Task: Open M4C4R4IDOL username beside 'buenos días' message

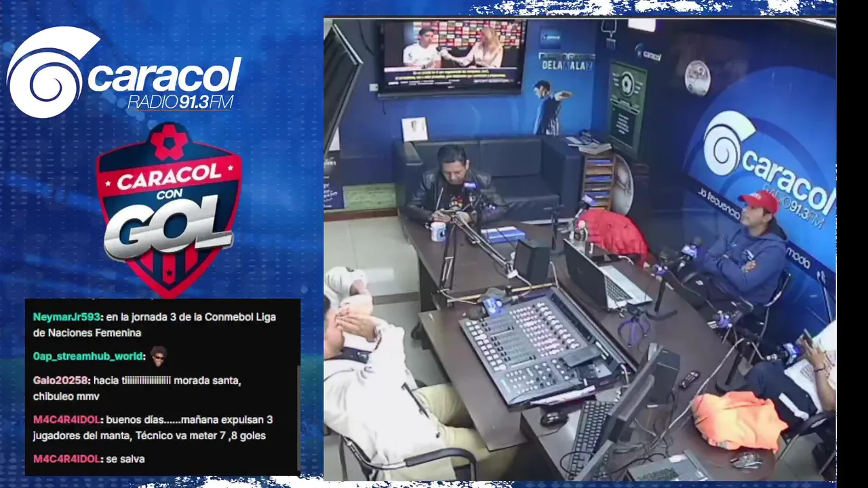Action: (67, 420)
